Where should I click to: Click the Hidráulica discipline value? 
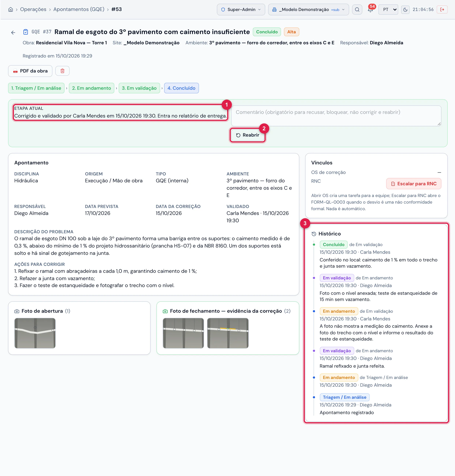[26, 181]
